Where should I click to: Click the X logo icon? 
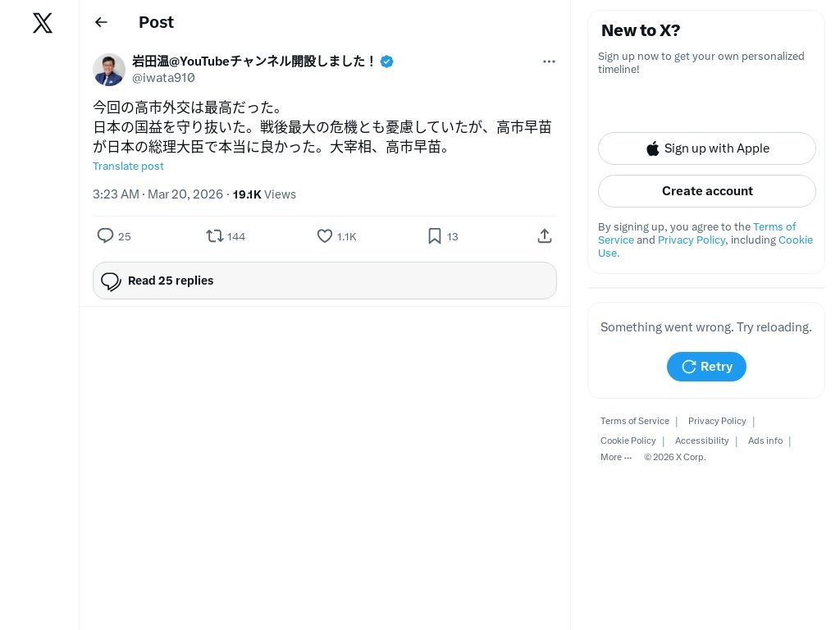[x=43, y=23]
